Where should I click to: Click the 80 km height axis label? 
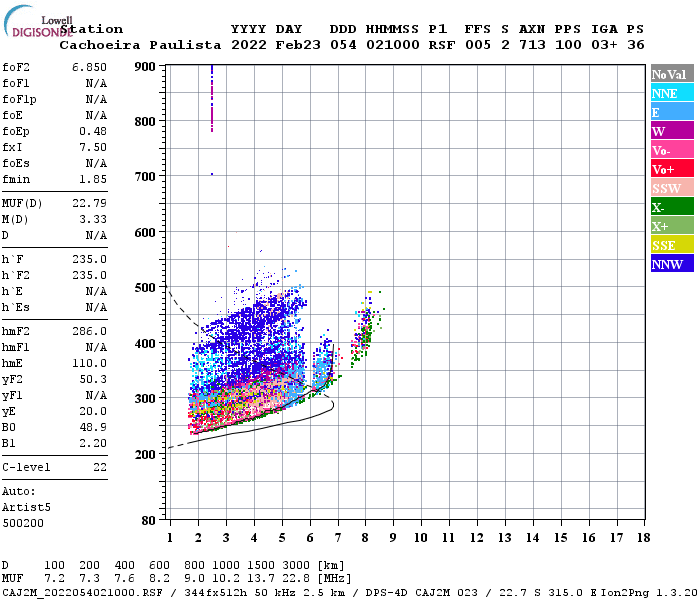pyautogui.click(x=148, y=521)
